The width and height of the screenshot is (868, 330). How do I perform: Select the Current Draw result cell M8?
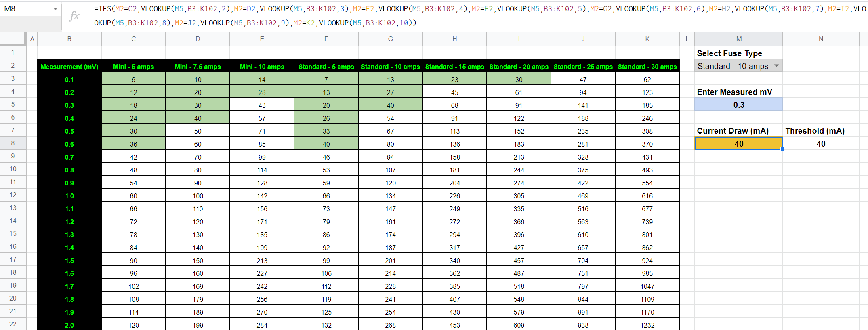739,144
